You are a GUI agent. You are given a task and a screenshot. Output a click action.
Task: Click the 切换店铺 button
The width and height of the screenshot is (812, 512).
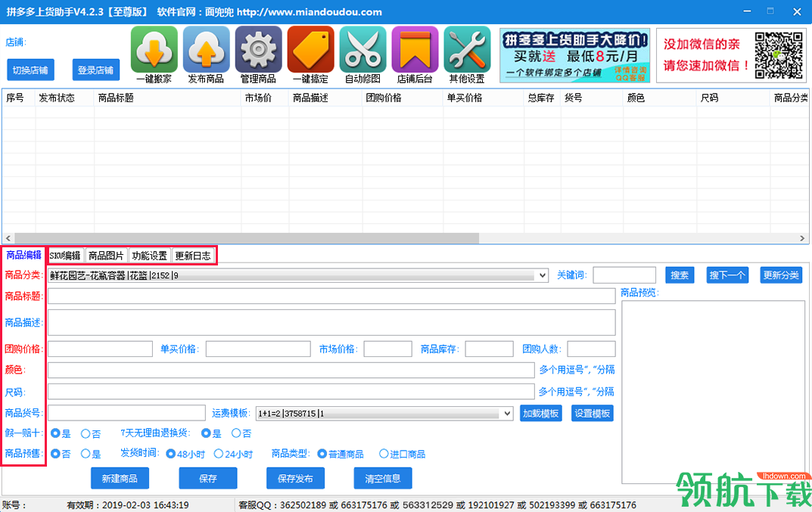coord(30,70)
